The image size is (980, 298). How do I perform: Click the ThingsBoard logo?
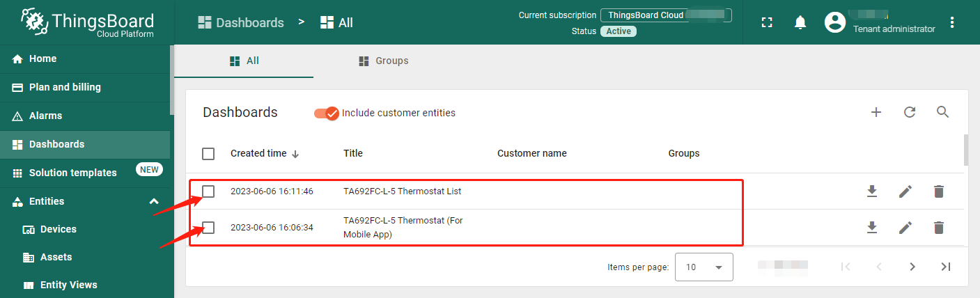[87, 22]
